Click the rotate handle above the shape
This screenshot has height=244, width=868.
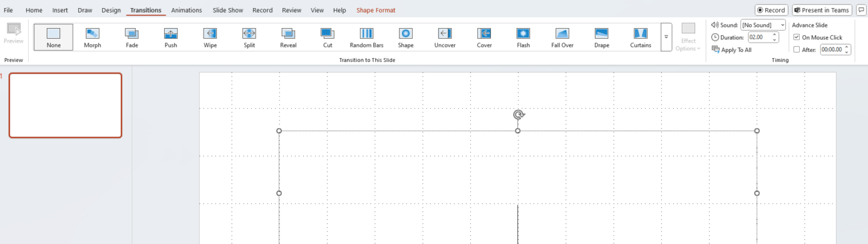point(518,115)
